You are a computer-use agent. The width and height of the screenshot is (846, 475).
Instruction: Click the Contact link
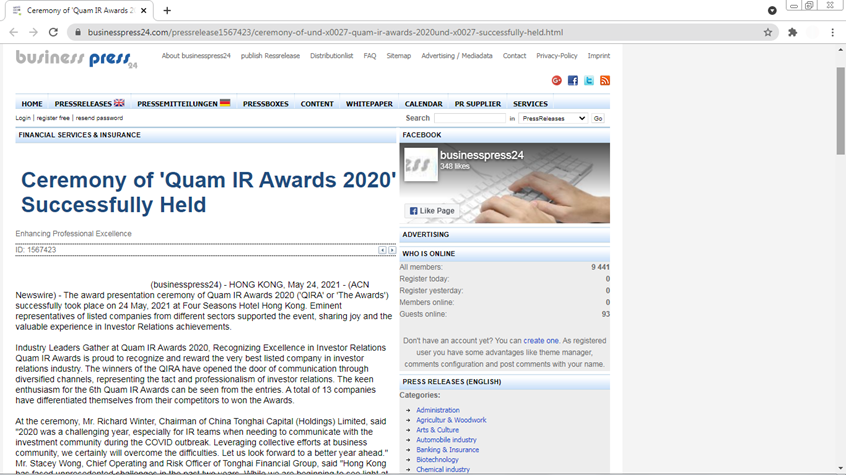(x=514, y=56)
